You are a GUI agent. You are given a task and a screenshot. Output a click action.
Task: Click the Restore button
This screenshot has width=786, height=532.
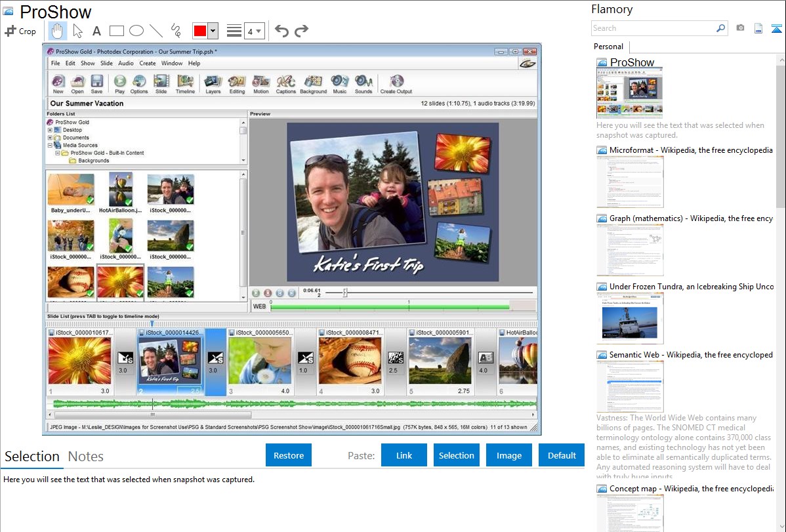click(289, 455)
